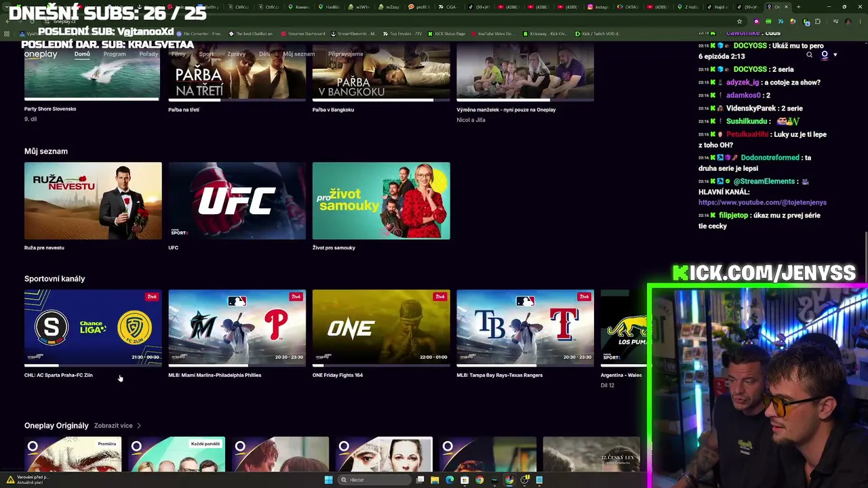Open the KICK Status Page bookmark
Viewport: 868px width, 488px height.
[446, 34]
